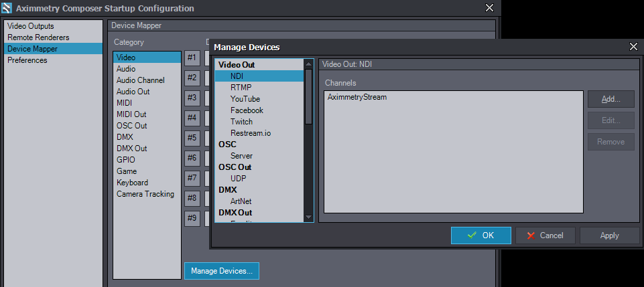Click video slot #5 button

pyautogui.click(x=192, y=138)
